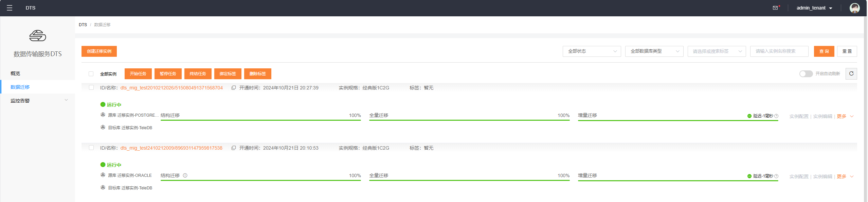Toggle the 开启自动刷新 switch
This screenshot has width=868, height=202.
point(806,74)
